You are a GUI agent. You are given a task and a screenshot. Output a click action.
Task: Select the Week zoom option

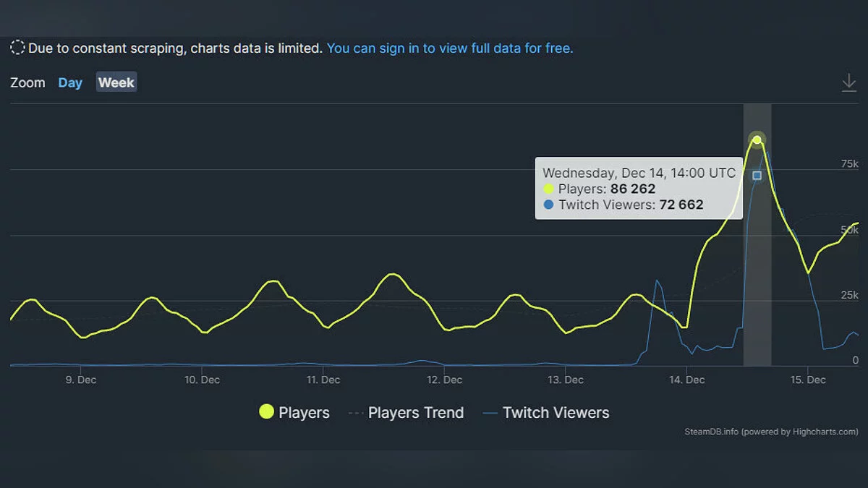coord(116,83)
